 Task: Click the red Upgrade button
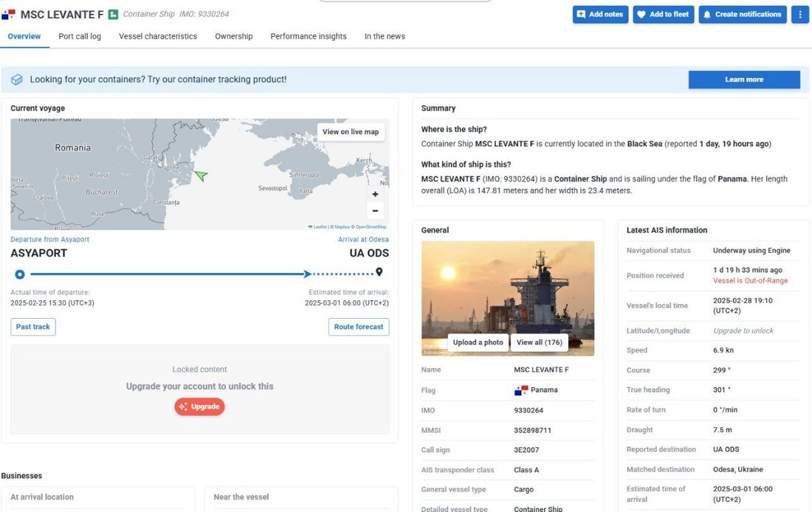[199, 407]
